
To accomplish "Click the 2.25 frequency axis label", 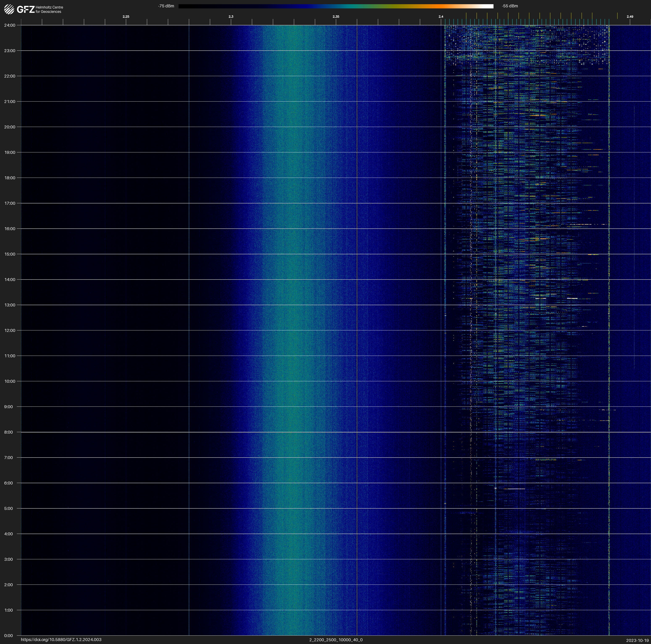I will tap(126, 17).
